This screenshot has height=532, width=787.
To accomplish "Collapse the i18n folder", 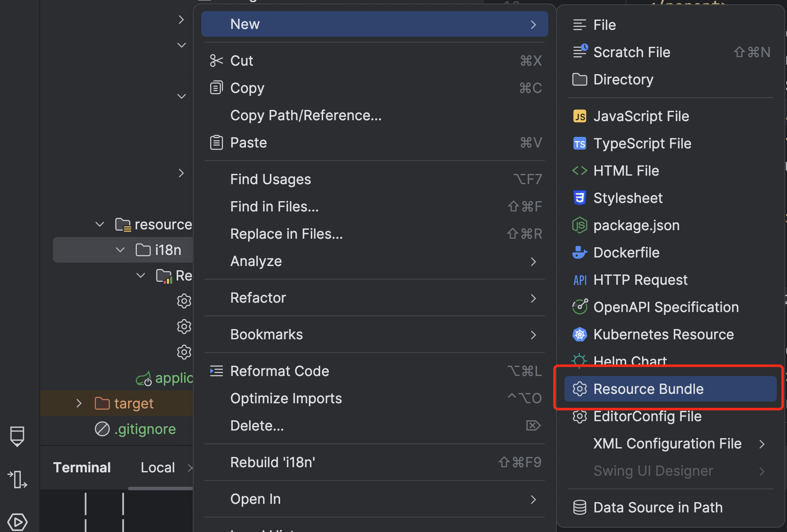I will pyautogui.click(x=120, y=250).
